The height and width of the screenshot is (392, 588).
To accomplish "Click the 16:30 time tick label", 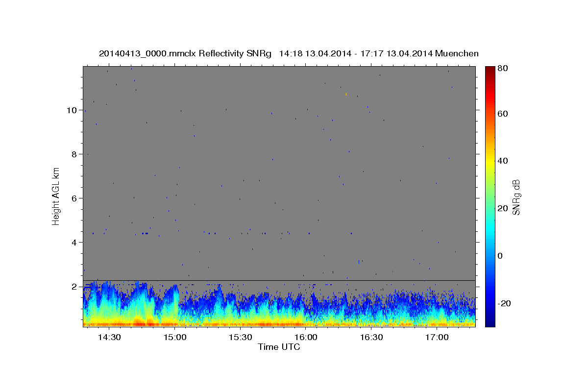I will pos(371,338).
